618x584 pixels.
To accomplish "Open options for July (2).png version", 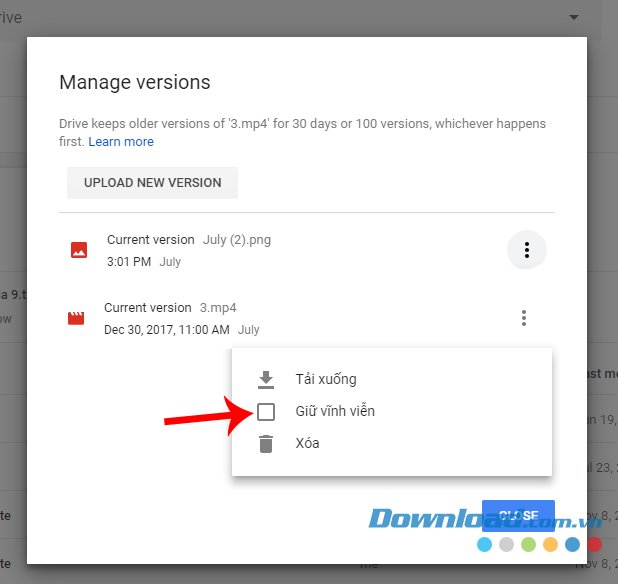I will pos(527,250).
